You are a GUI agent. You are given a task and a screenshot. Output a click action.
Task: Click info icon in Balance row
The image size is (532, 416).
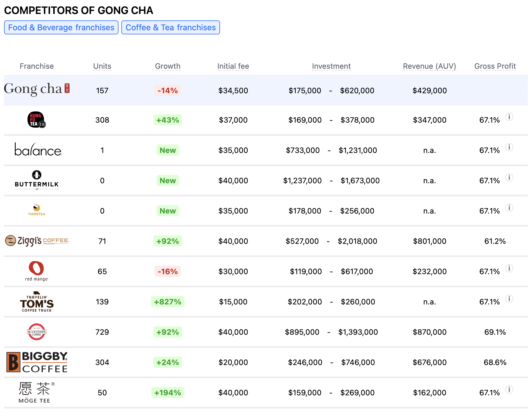[x=509, y=147]
